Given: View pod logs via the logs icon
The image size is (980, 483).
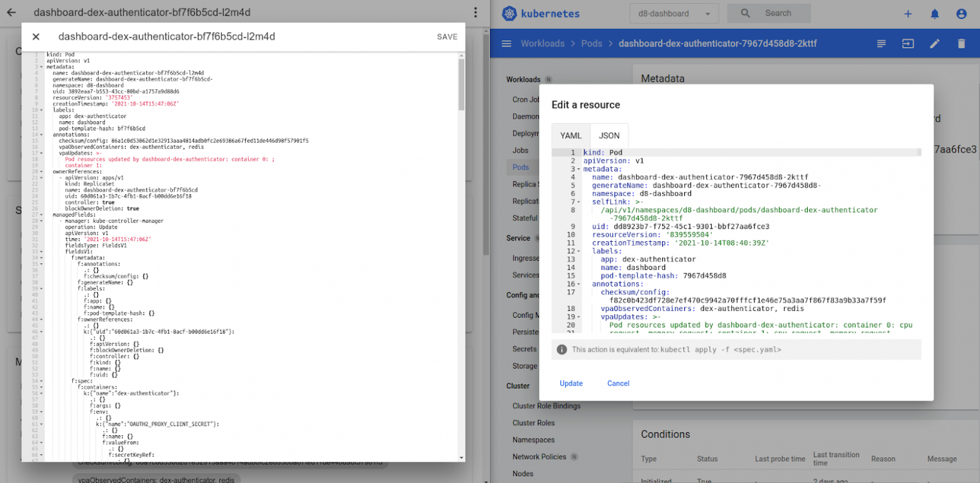Looking at the screenshot, I should point(881,43).
